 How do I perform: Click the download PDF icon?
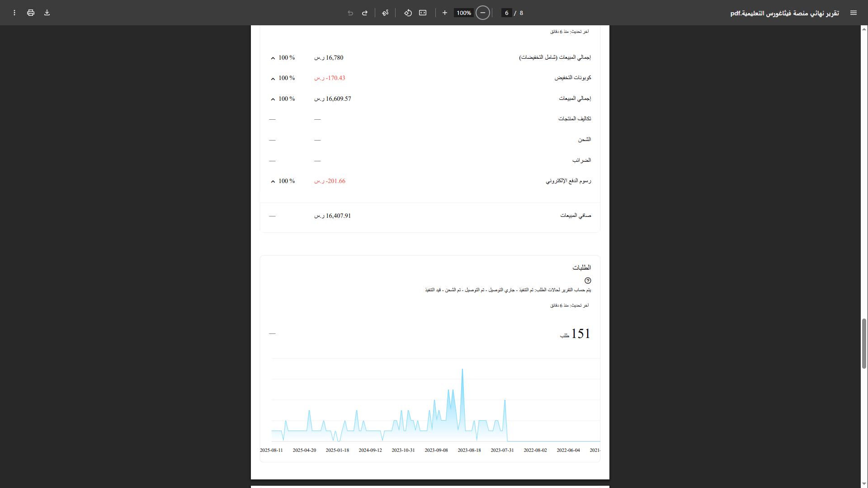(47, 13)
